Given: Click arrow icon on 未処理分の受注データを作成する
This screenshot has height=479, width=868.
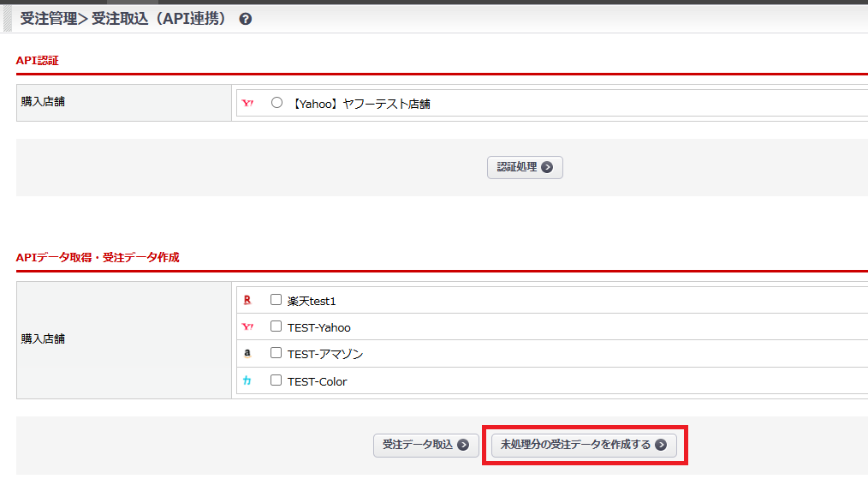Looking at the screenshot, I should [x=661, y=445].
